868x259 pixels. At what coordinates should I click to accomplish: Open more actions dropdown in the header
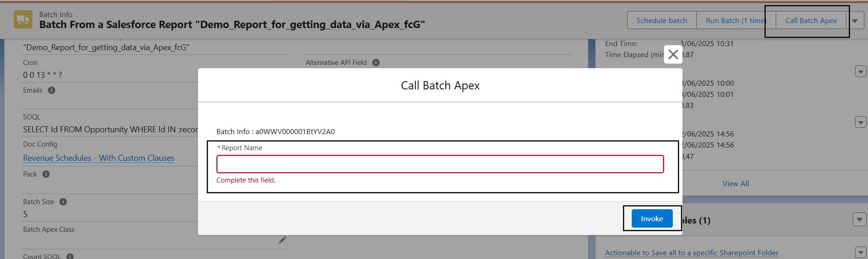855,20
